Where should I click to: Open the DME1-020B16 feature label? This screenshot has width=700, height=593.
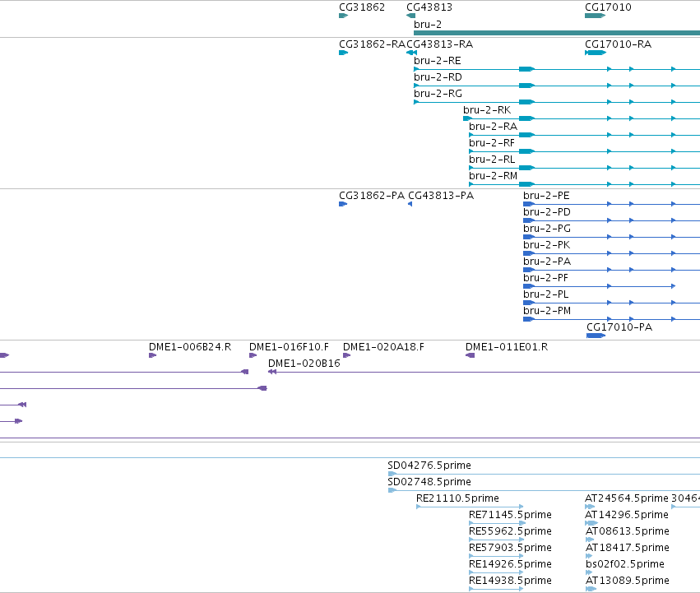pyautogui.click(x=304, y=364)
